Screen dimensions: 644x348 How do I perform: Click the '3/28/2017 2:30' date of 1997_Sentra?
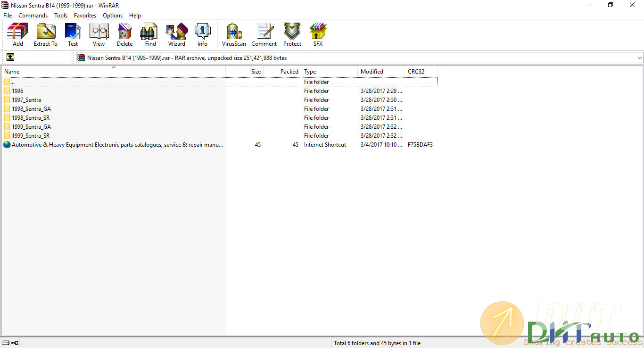(381, 100)
